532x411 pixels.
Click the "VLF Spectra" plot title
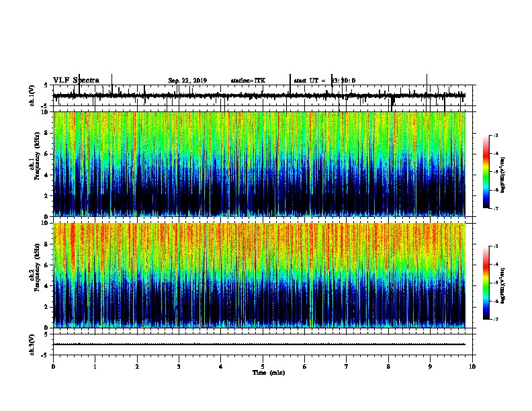(x=76, y=81)
